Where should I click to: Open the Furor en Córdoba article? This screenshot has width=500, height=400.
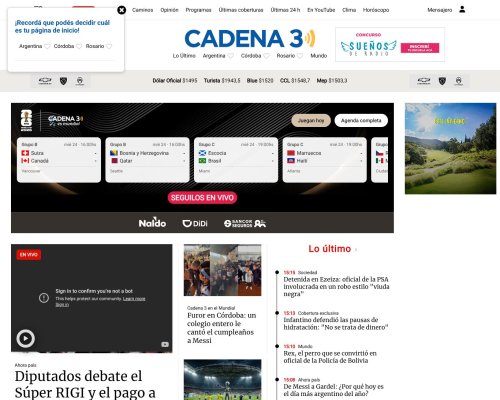(x=222, y=328)
